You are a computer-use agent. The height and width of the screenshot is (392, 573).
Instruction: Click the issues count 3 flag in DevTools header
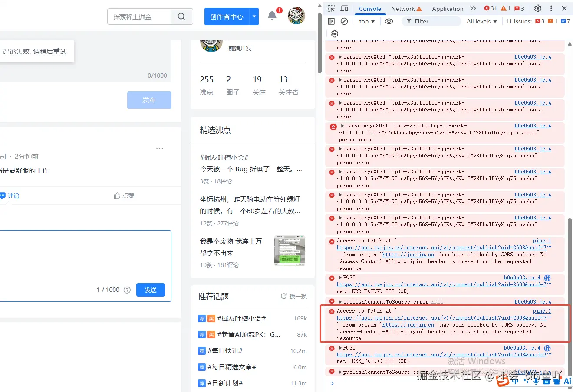(x=519, y=8)
